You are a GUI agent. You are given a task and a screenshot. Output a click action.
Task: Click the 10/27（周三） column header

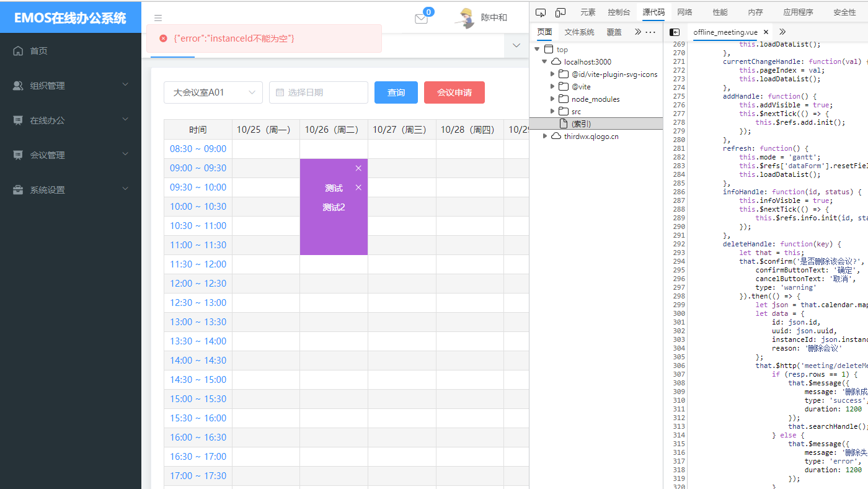(402, 129)
